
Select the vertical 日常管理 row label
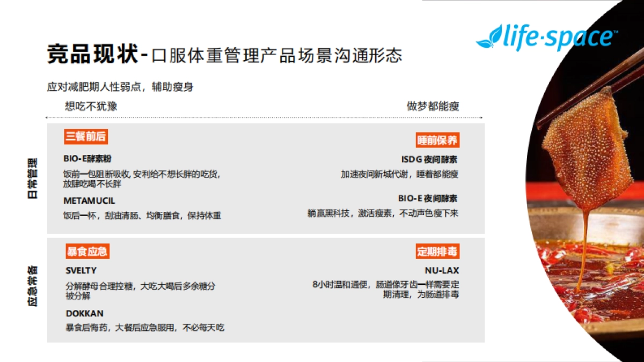tap(33, 179)
